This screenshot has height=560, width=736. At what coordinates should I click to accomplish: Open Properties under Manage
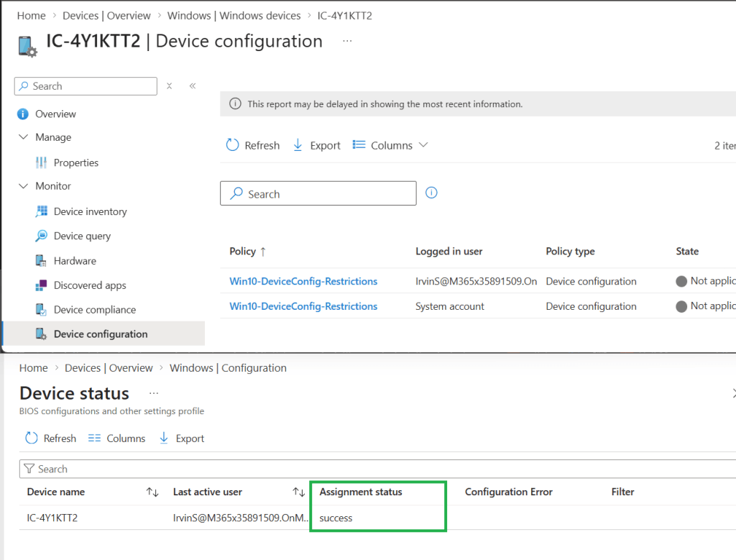click(75, 163)
